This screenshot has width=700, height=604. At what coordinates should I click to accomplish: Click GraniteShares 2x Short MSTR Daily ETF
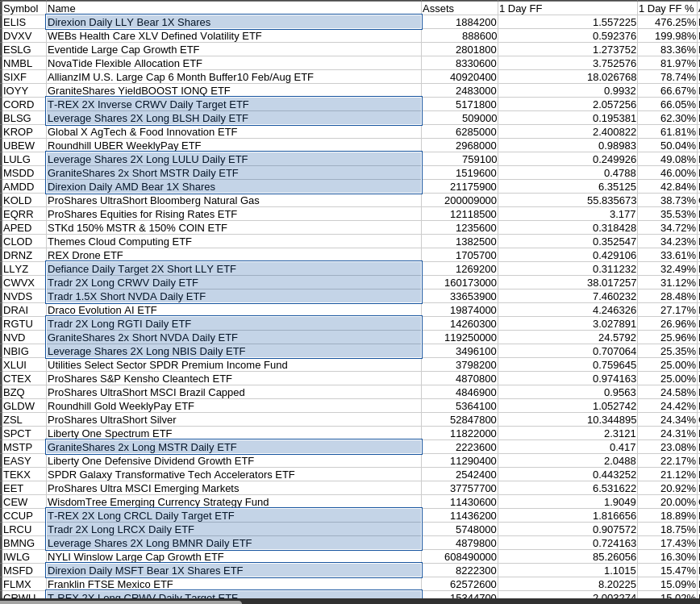(234, 173)
